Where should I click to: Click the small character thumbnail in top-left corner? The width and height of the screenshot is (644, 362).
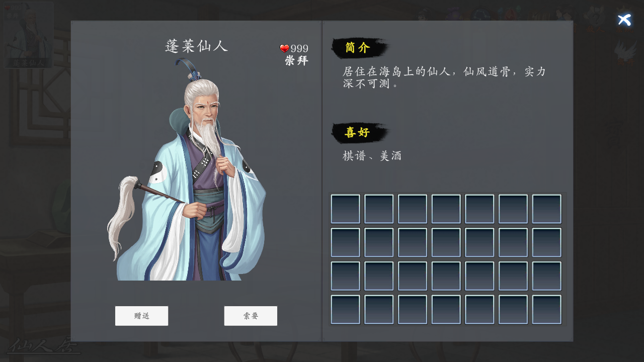(x=29, y=35)
